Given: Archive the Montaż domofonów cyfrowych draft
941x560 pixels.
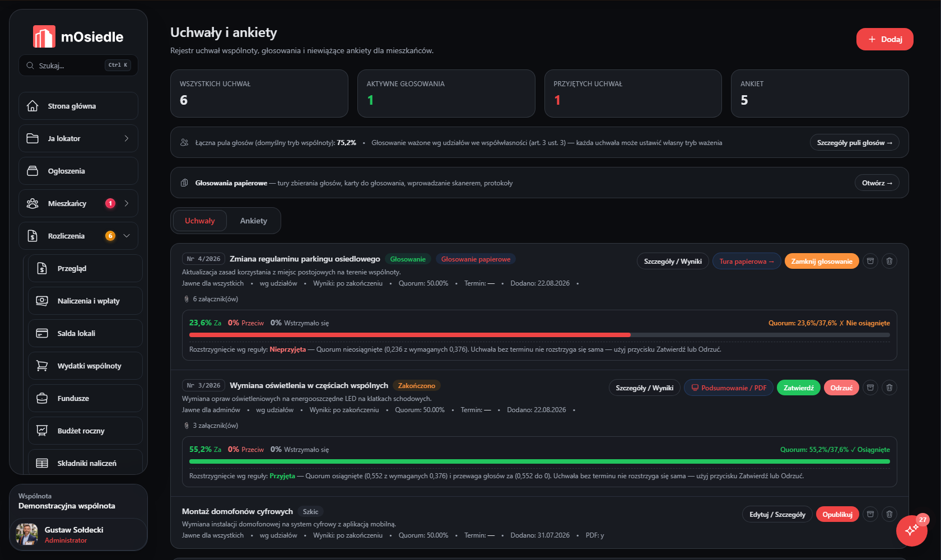Looking at the screenshot, I should 870,514.
